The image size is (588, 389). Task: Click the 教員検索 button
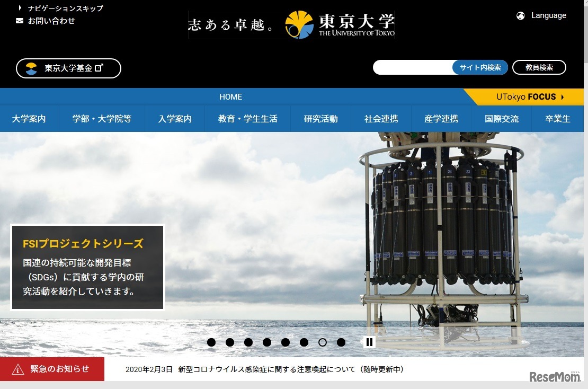(539, 67)
